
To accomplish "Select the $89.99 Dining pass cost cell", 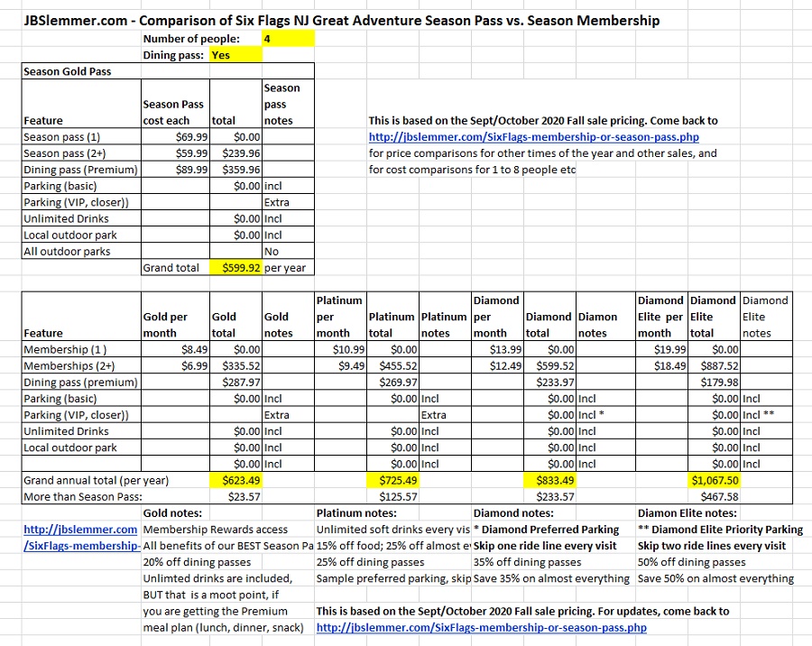I will [175, 170].
